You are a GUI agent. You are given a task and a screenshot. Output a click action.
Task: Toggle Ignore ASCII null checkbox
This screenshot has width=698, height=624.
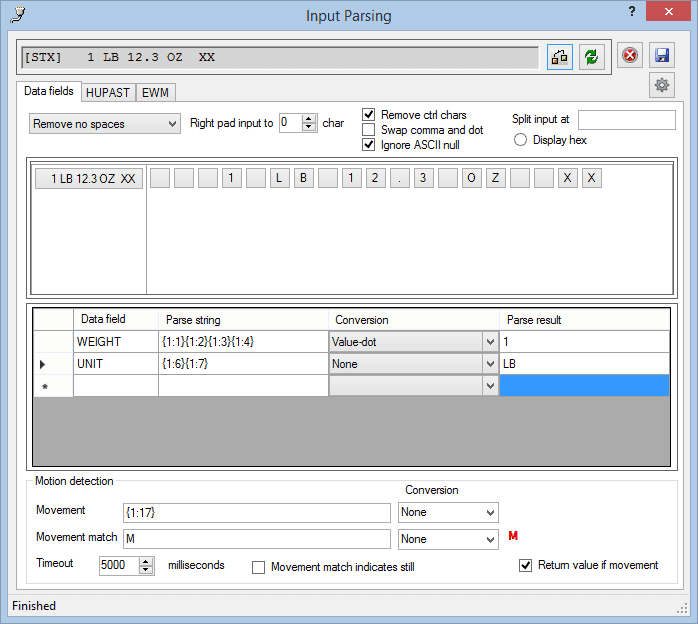click(369, 145)
